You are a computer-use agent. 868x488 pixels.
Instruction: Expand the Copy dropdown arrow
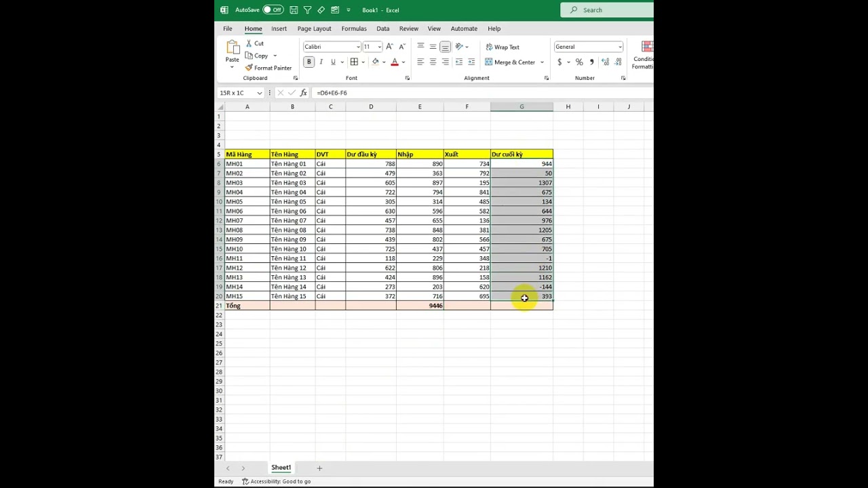pyautogui.click(x=275, y=56)
